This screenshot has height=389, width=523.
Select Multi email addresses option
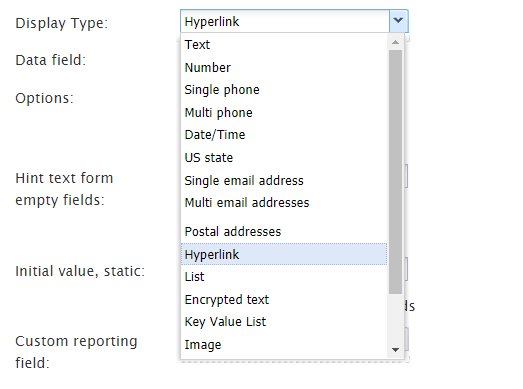tap(284, 203)
